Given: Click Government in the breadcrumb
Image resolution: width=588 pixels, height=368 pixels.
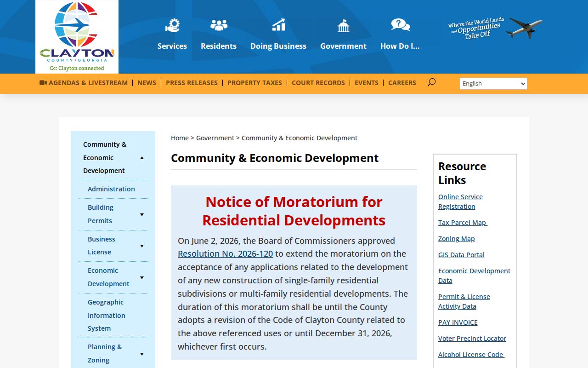Looking at the screenshot, I should (x=215, y=138).
